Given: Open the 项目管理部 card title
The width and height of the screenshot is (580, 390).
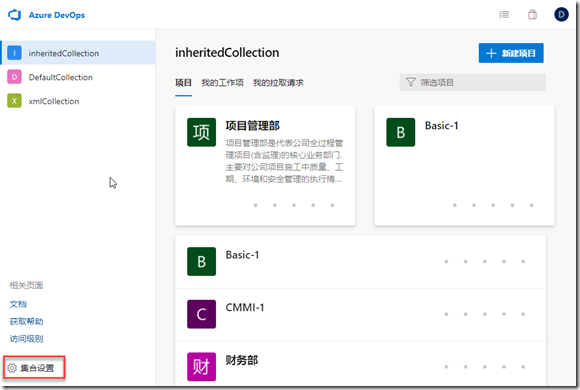Looking at the screenshot, I should [x=253, y=126].
